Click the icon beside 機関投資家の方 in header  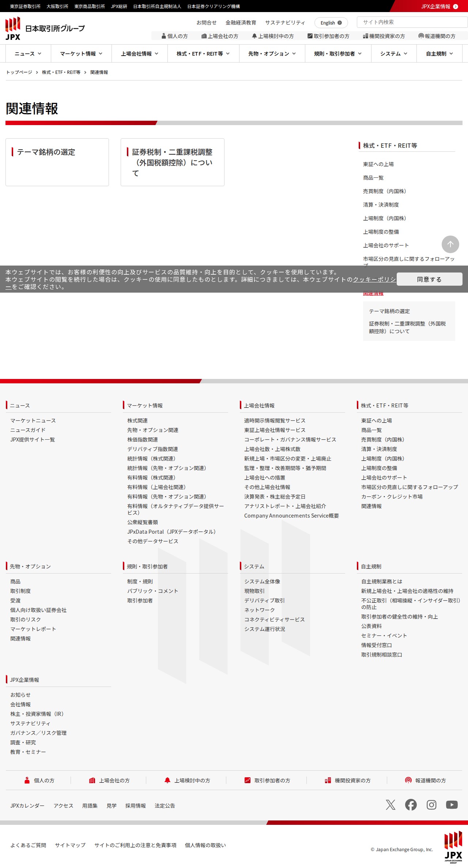pyautogui.click(x=366, y=36)
